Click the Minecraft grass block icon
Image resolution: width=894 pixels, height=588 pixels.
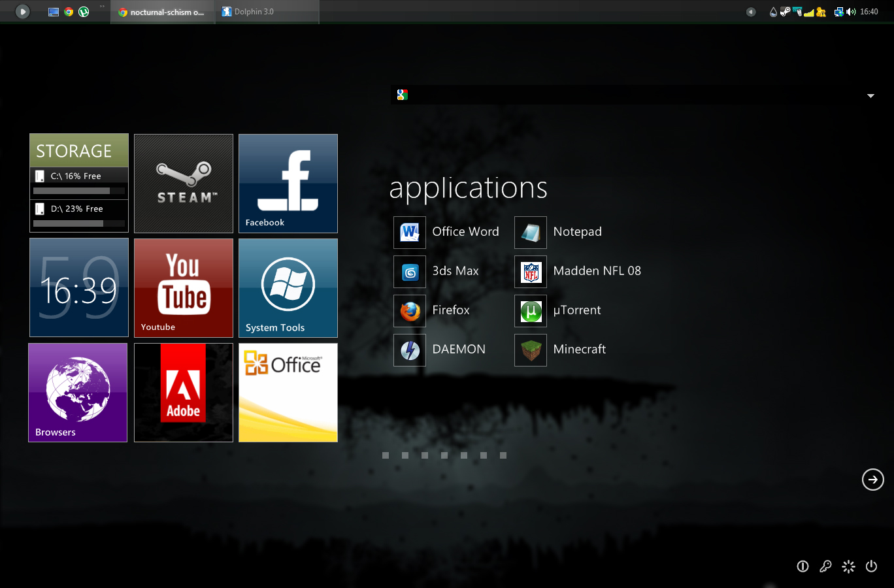click(531, 350)
